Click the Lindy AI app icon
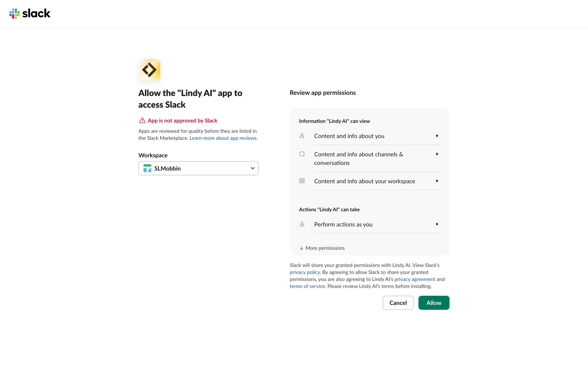This screenshot has width=588, height=368. point(149,70)
